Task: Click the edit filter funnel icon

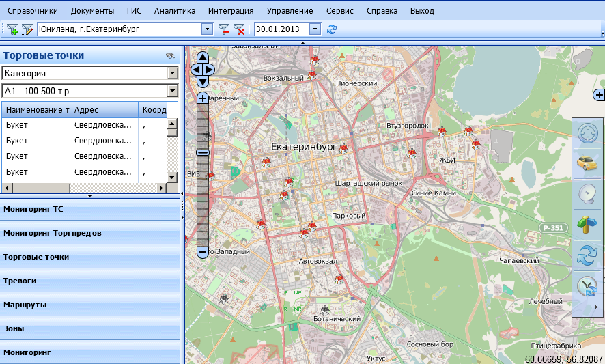Action: tap(27, 29)
